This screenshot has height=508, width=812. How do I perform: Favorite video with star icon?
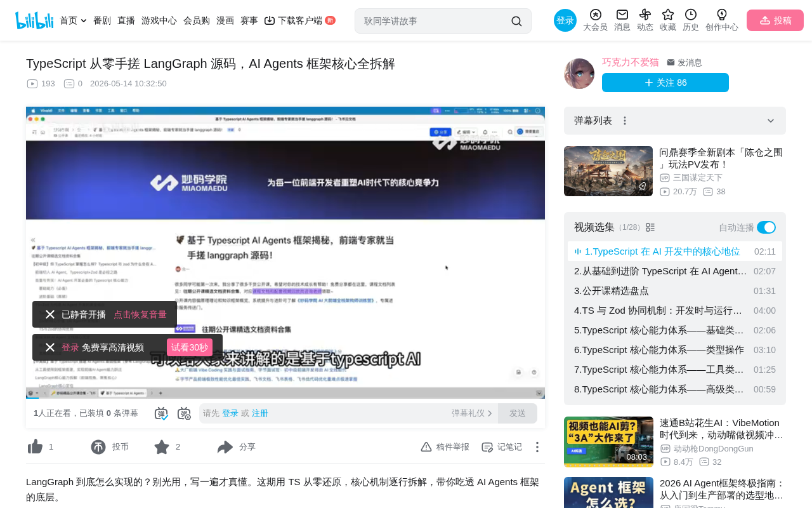(162, 447)
